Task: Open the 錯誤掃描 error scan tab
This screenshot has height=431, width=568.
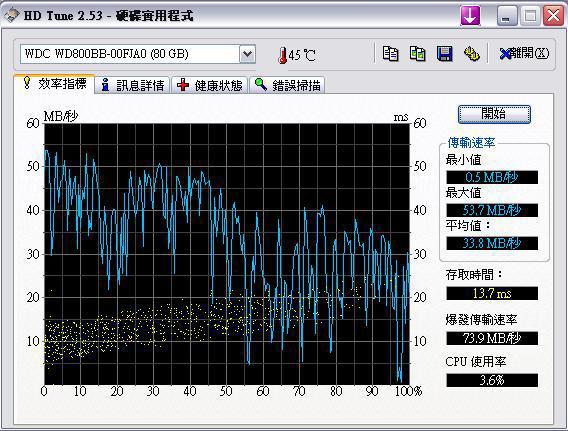Action: (287, 85)
